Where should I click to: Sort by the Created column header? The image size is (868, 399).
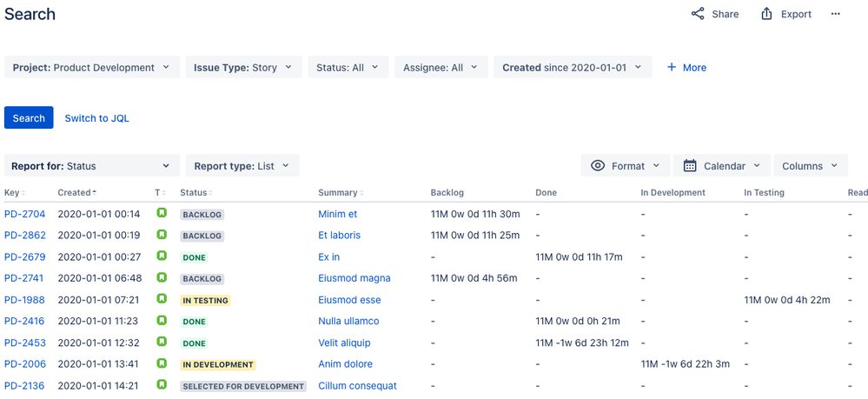click(77, 193)
